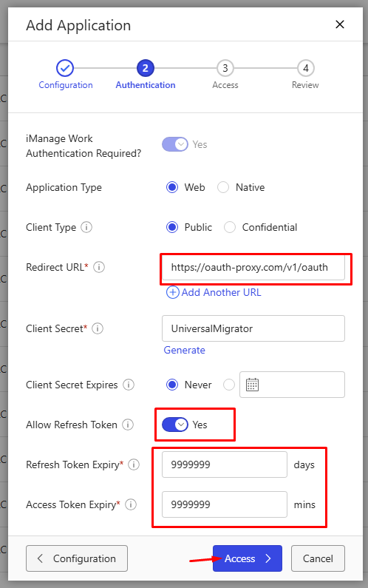This screenshot has height=588, width=368.
Task: Click Add Another URL link
Action: (214, 292)
